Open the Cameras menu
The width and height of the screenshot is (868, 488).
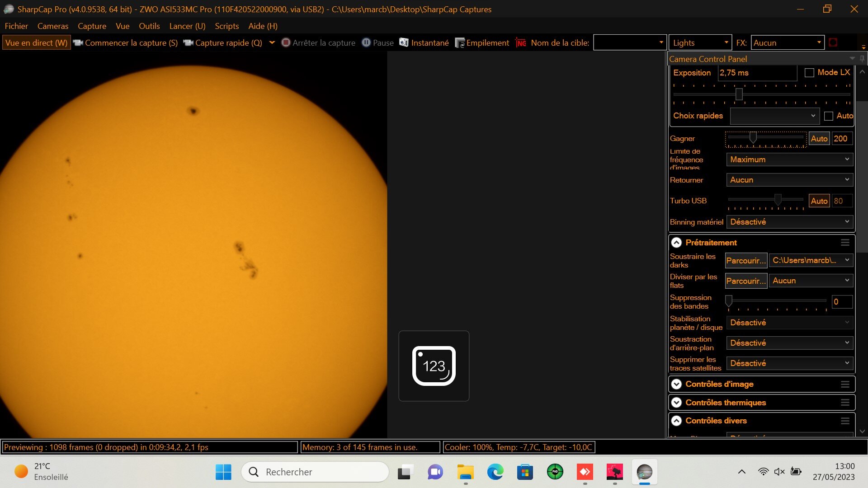[53, 26]
